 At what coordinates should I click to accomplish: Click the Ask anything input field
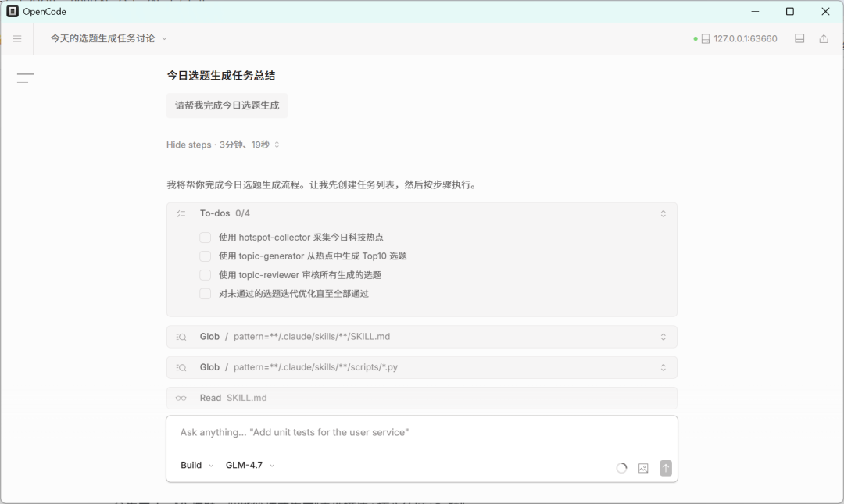click(x=352, y=432)
